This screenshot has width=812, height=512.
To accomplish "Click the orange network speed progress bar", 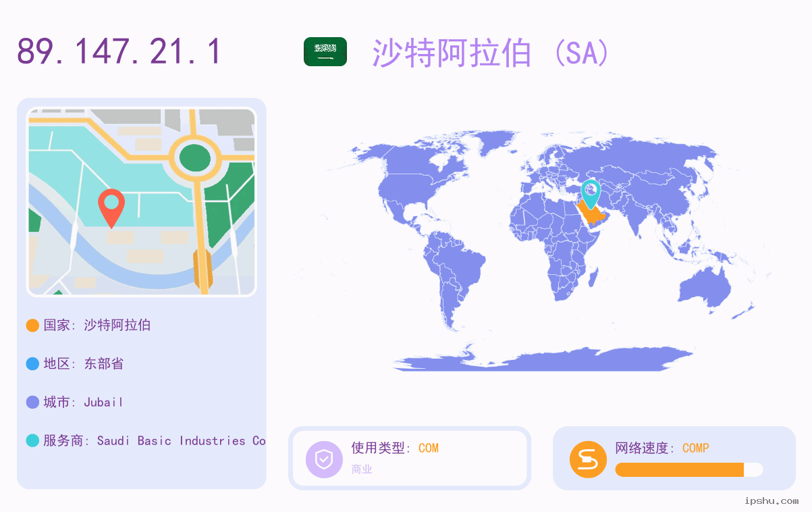I will 689,470.
